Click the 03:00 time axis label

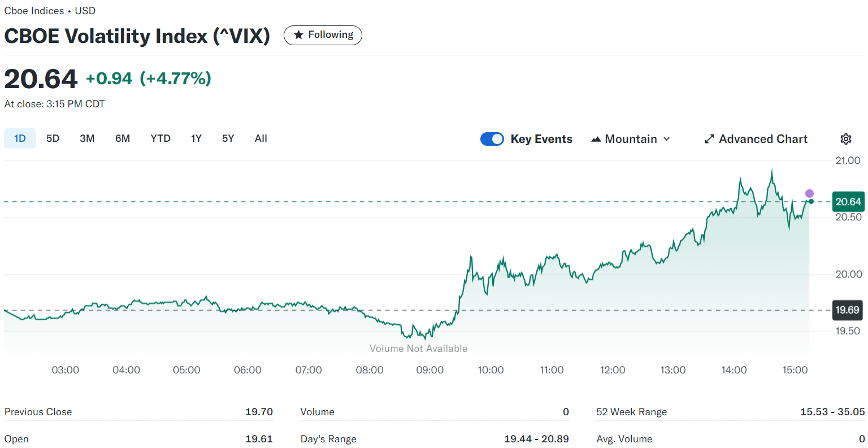tap(66, 370)
